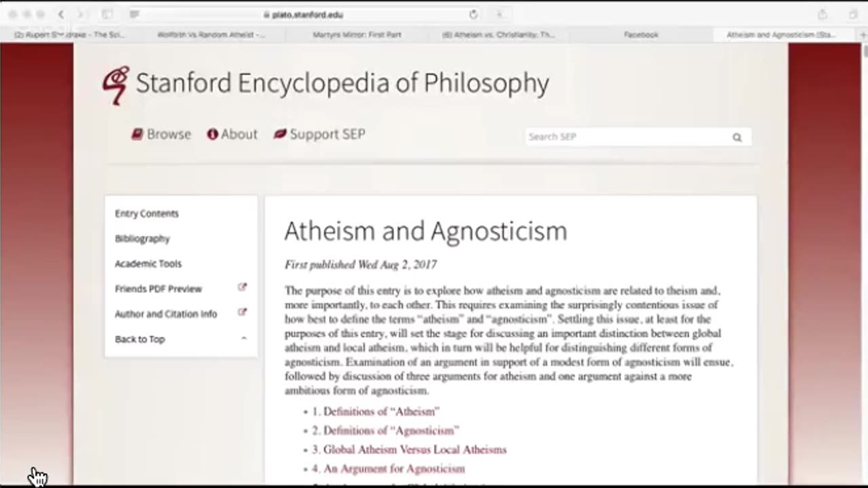Click the Safari forward arrow
The height and width of the screenshot is (488, 868).
80,14
